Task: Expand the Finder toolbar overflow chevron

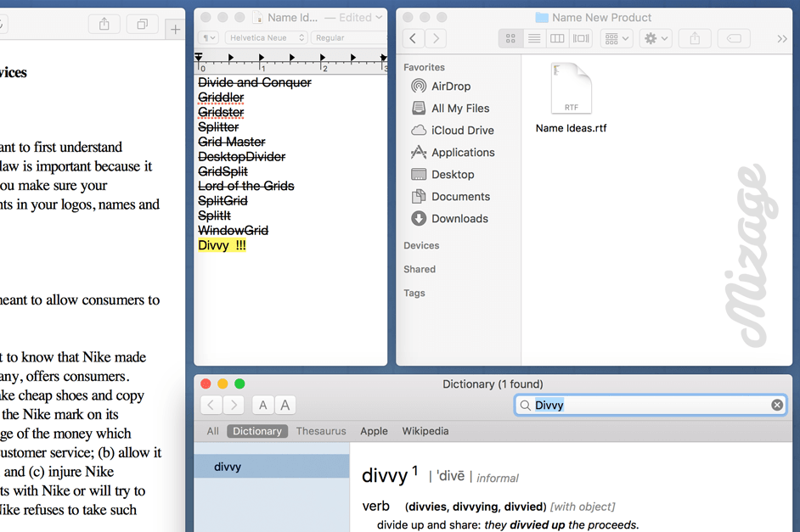Action: coord(781,39)
